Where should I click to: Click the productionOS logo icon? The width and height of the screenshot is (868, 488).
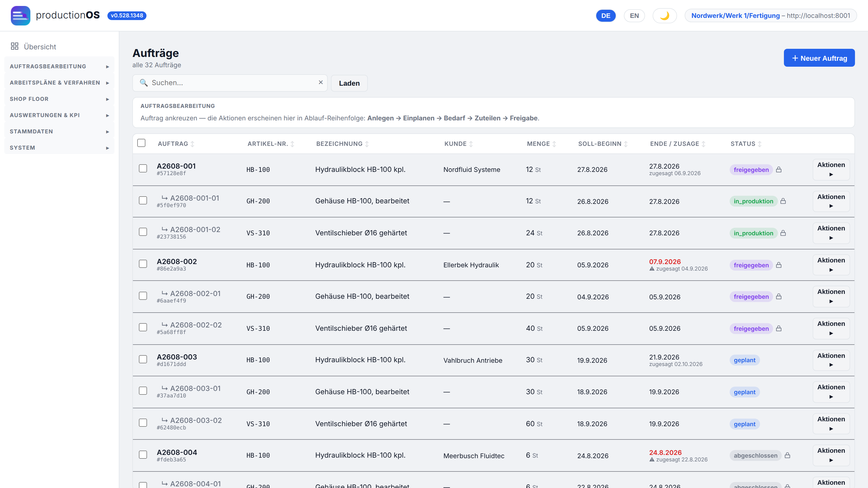pyautogui.click(x=20, y=15)
